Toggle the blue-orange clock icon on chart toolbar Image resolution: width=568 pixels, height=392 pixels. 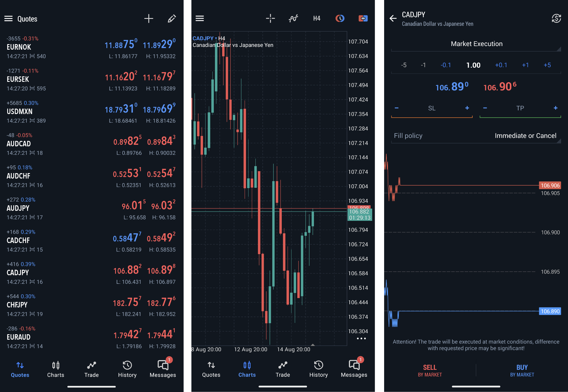click(x=340, y=18)
